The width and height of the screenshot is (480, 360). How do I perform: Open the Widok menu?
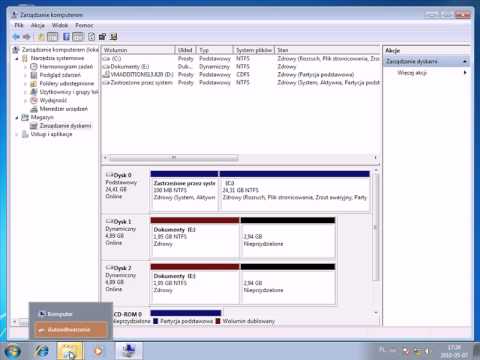pos(60,25)
